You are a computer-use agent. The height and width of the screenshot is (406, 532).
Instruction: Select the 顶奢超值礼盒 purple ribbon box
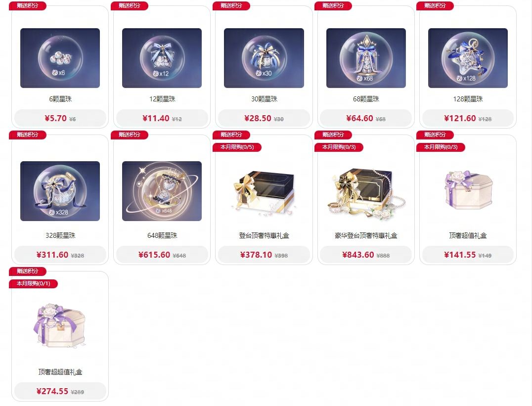click(468, 190)
